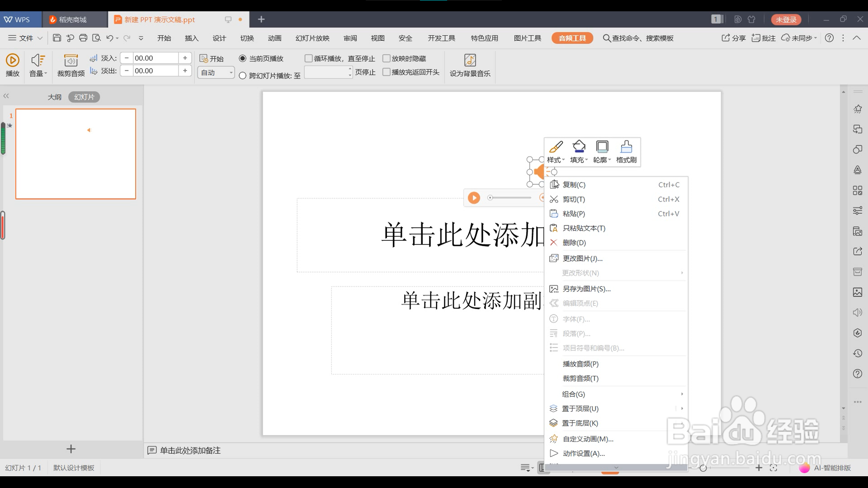The height and width of the screenshot is (488, 868).
Task: Enable 循环播放，直至停止 checkbox
Action: 309,59
